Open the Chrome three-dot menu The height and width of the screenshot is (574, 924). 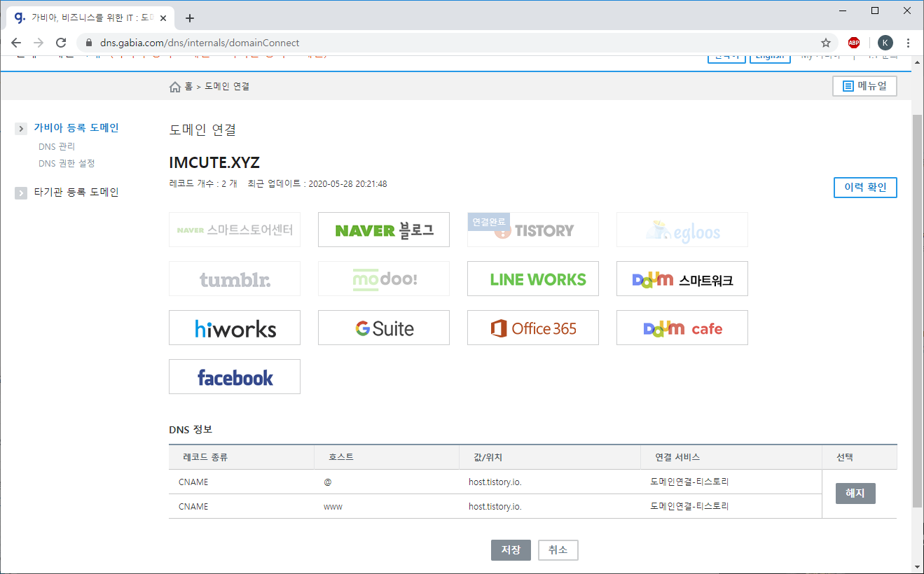pyautogui.click(x=909, y=43)
